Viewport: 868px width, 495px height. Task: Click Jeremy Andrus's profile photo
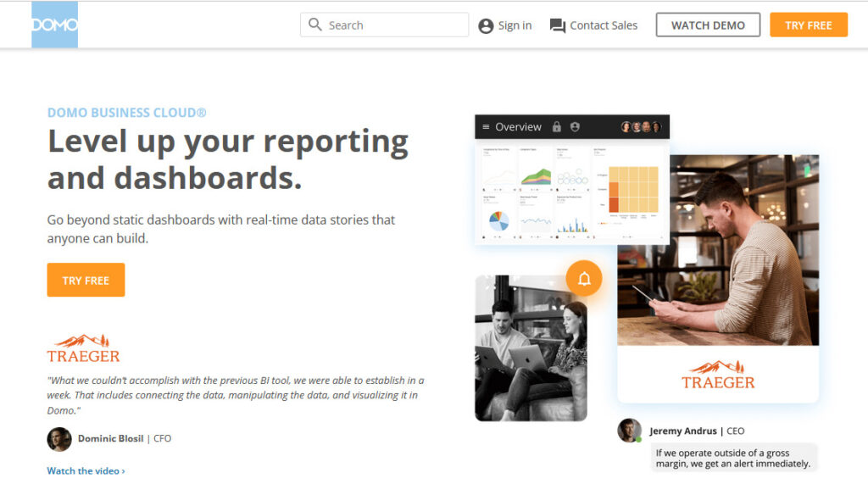click(630, 431)
